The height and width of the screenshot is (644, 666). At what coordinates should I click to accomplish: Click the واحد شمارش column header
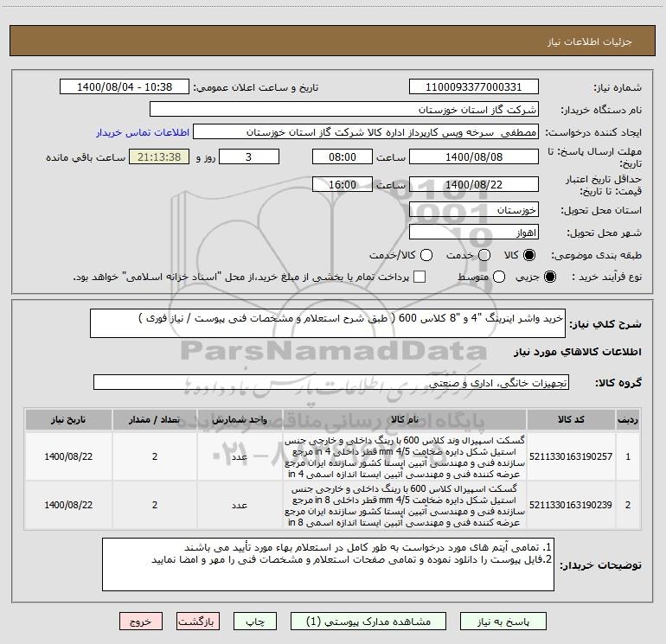pyautogui.click(x=240, y=419)
